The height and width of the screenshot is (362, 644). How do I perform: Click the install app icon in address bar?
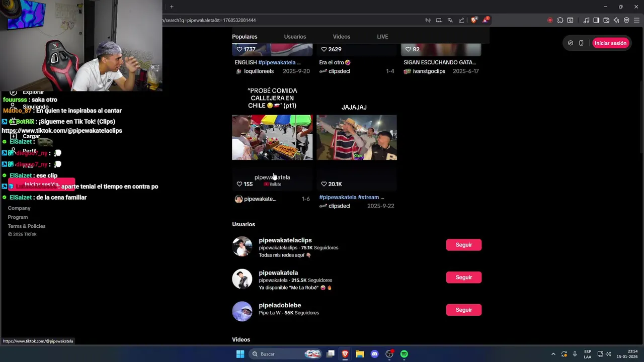tap(439, 20)
